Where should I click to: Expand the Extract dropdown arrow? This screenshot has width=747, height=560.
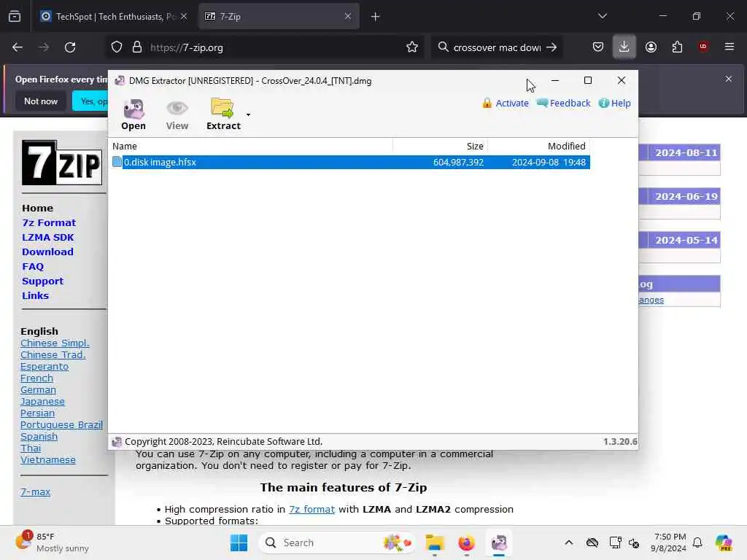click(x=248, y=114)
